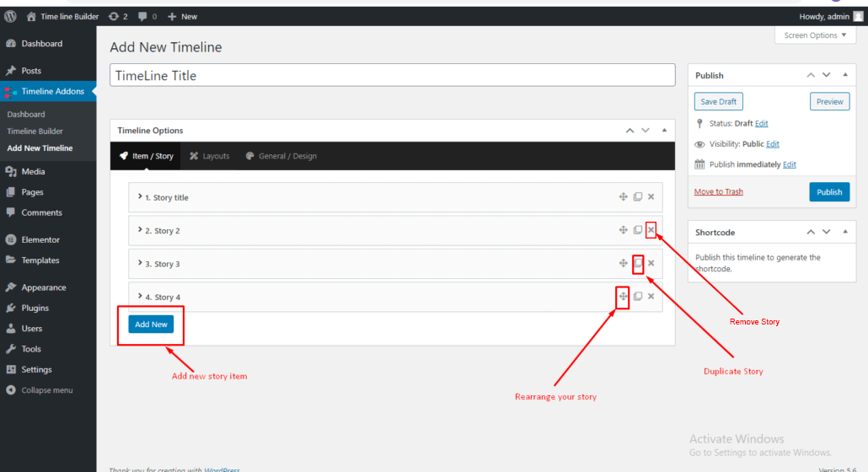Click the remove icon on Story 2
The width and height of the screenshot is (868, 472).
tap(651, 230)
